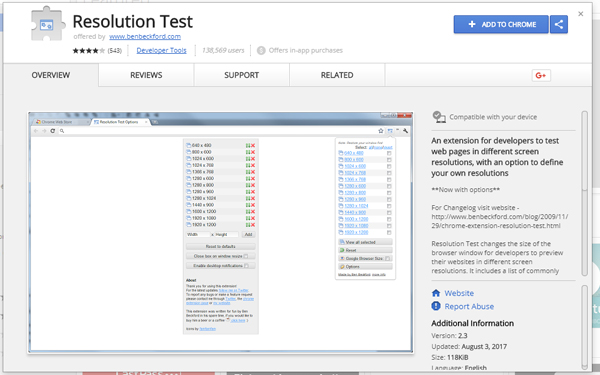Click the '(543)' review count
Viewport: 600px width, 375px height.
point(114,51)
